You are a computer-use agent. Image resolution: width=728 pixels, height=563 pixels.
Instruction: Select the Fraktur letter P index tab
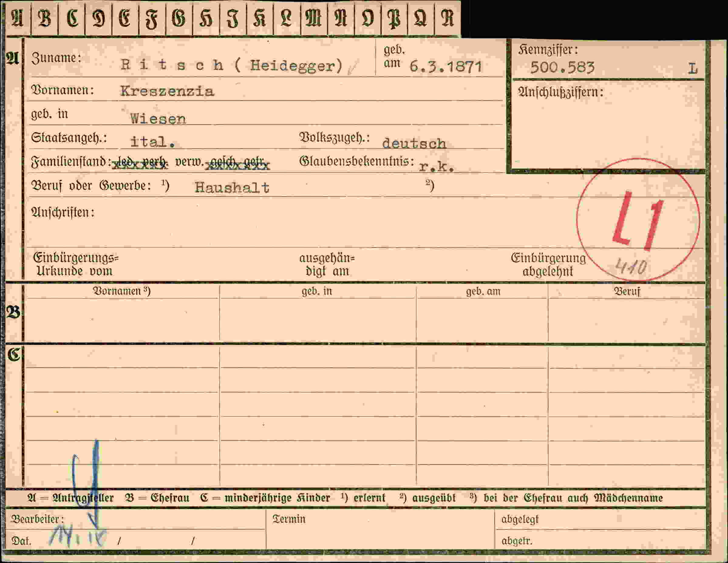[x=394, y=18]
